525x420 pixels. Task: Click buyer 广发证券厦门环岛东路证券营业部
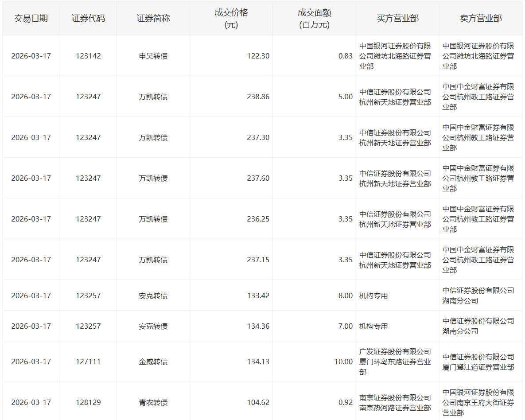coord(395,362)
